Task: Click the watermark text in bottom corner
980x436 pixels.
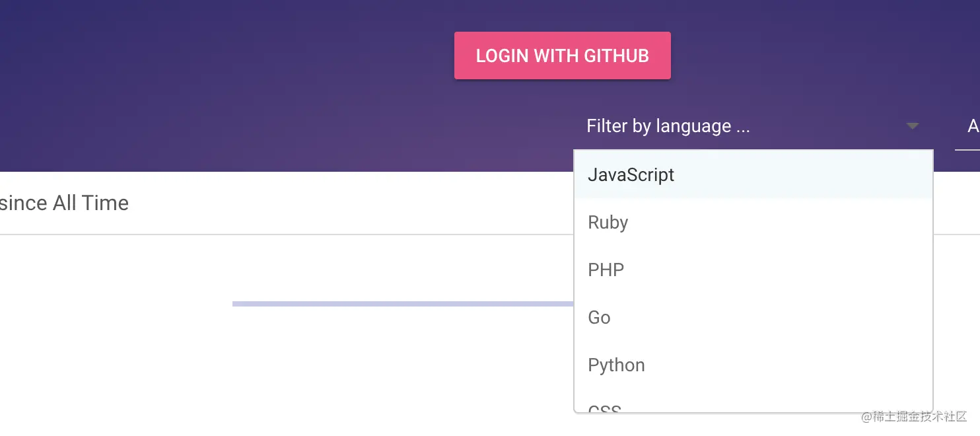Action: point(913,417)
